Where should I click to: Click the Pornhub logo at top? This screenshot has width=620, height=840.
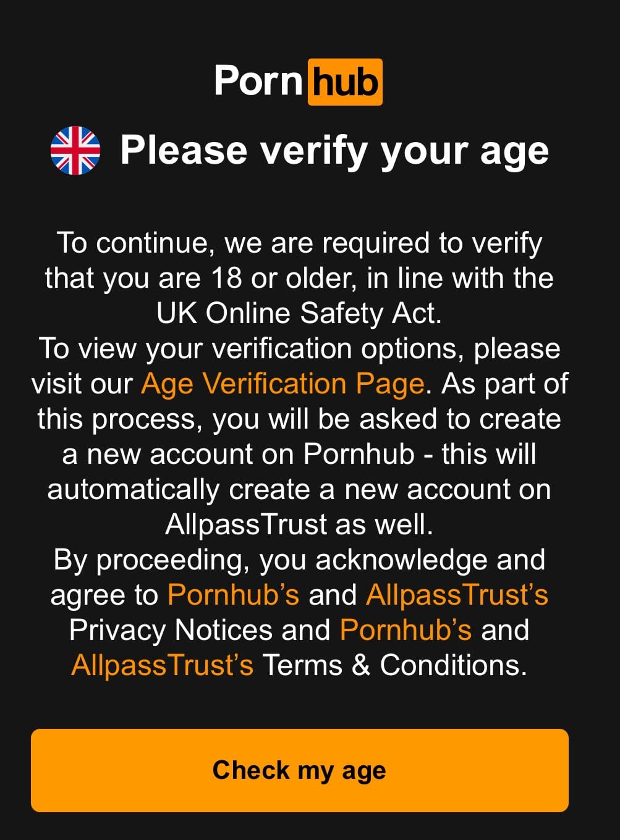(x=298, y=82)
